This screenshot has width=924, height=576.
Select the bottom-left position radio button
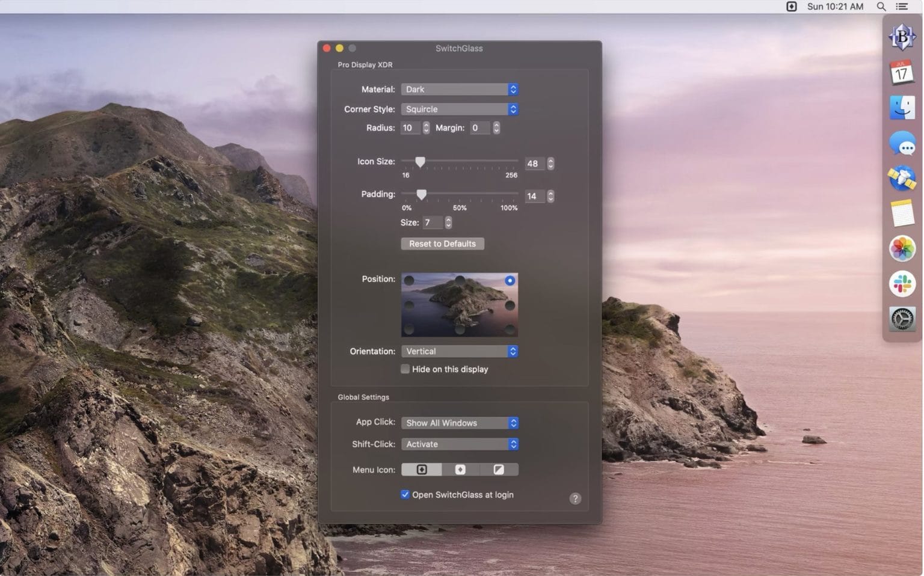409,329
